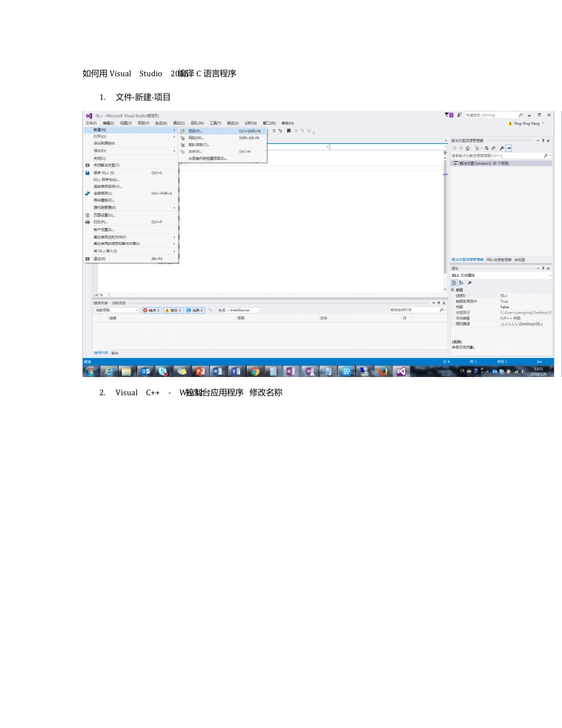Viewport: 562px width, 728px height.
Task: Open Internet Explorer from taskbar
Action: (108, 371)
